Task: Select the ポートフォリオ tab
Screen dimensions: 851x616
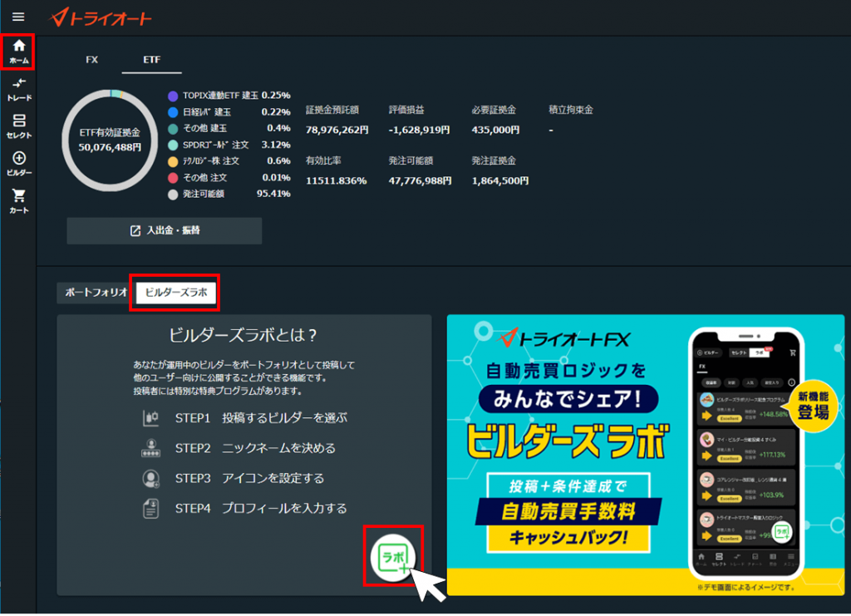Action: click(x=96, y=292)
